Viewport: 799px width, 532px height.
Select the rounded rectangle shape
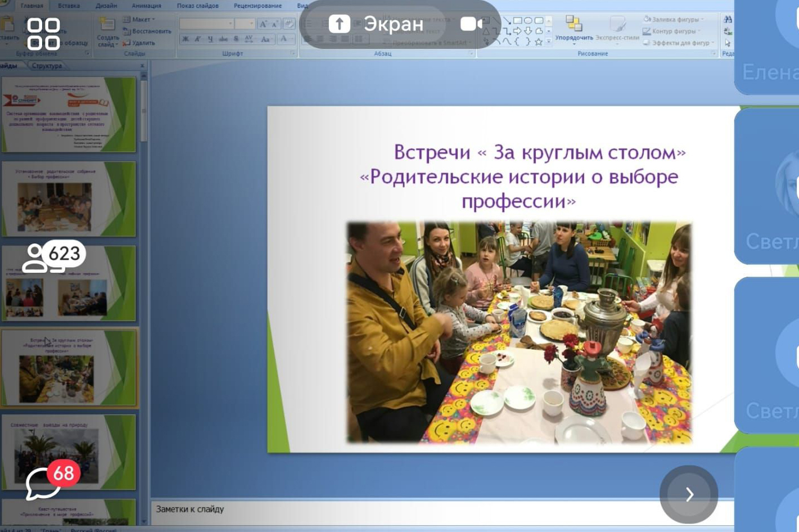pos(539,21)
